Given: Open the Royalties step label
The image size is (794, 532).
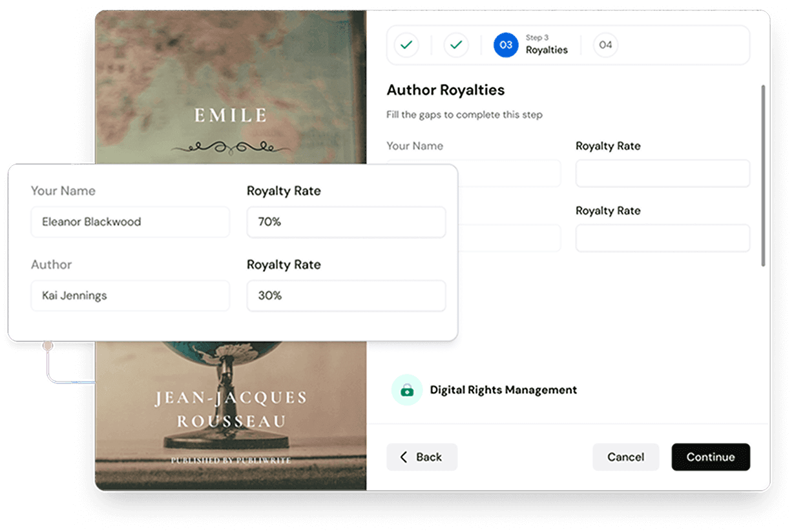Looking at the screenshot, I should pos(547,50).
